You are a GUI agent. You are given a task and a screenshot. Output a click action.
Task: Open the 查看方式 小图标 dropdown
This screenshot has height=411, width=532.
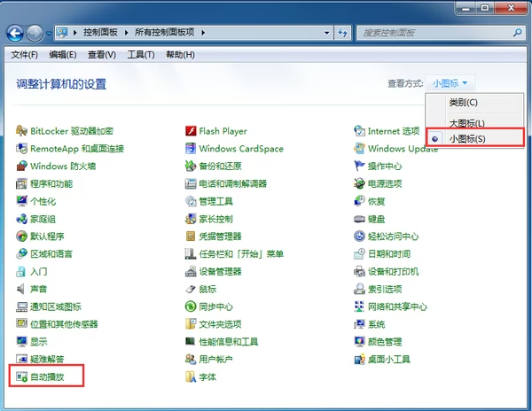[450, 83]
